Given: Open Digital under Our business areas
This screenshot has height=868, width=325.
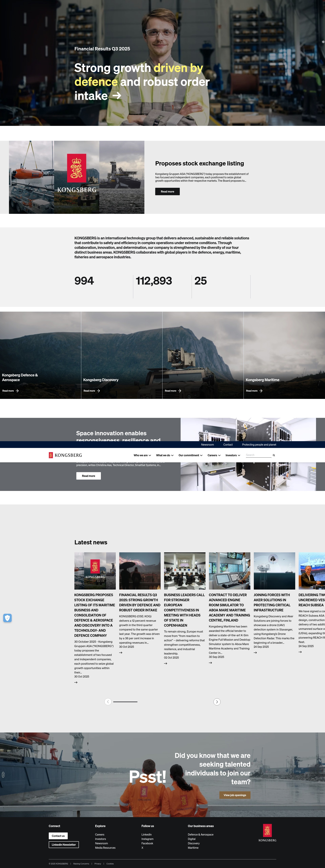Looking at the screenshot, I should click(x=191, y=839).
